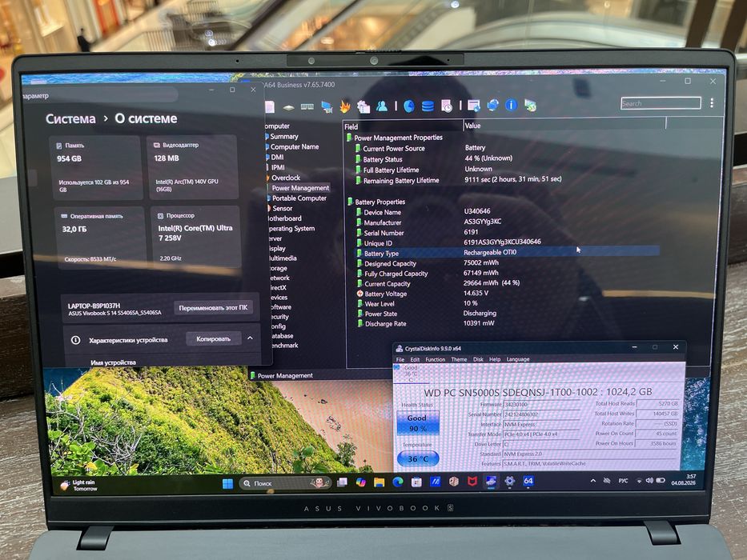Switch to Settings gear on the taskbar
The height and width of the screenshot is (560, 747).
pos(509,481)
